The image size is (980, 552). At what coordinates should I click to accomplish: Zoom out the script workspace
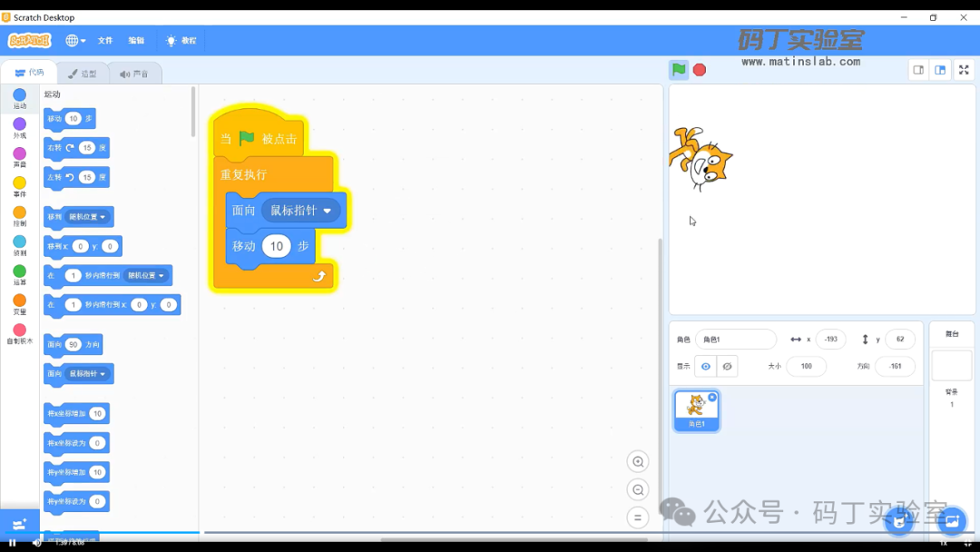tap(638, 489)
